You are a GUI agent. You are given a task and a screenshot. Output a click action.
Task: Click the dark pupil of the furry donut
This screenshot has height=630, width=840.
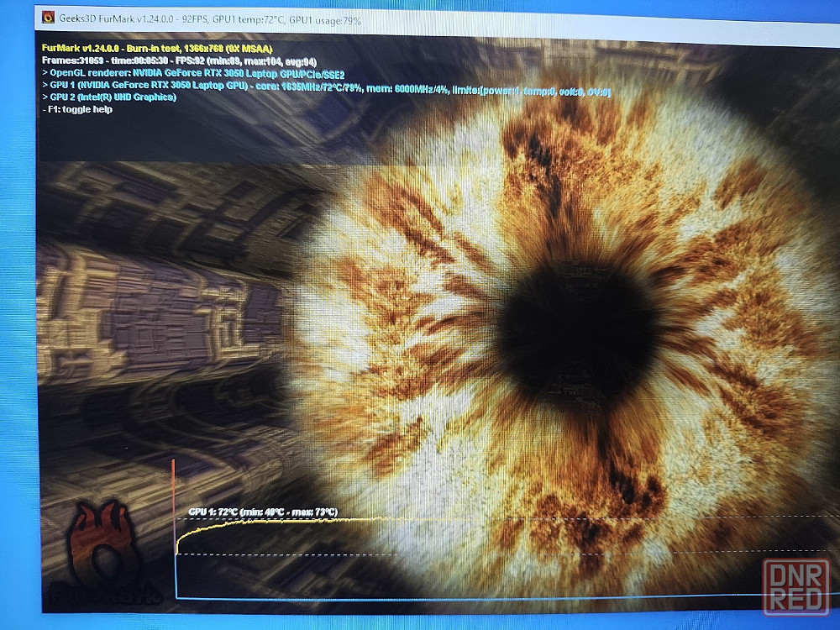point(579,333)
